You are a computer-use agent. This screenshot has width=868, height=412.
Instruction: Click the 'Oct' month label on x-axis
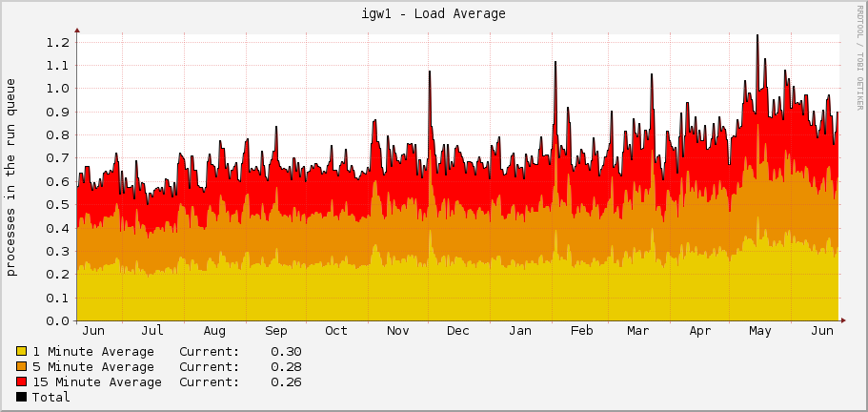[x=336, y=331]
